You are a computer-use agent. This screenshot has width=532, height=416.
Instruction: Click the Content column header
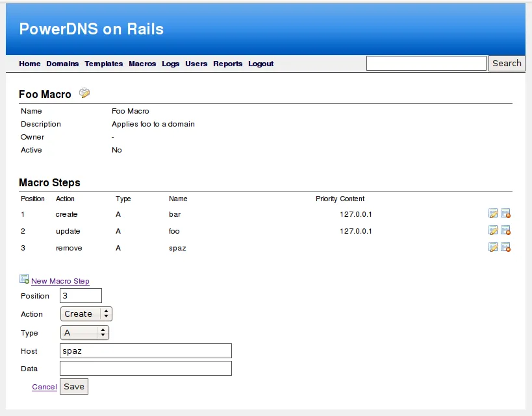[352, 199]
